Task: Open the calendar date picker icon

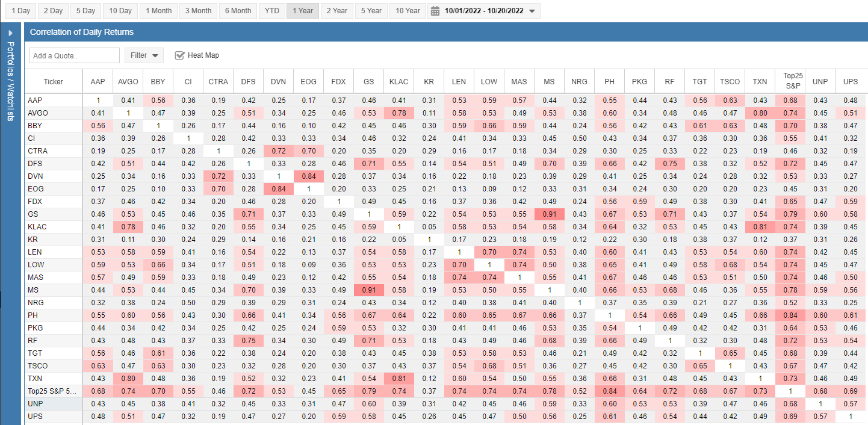Action: (436, 11)
